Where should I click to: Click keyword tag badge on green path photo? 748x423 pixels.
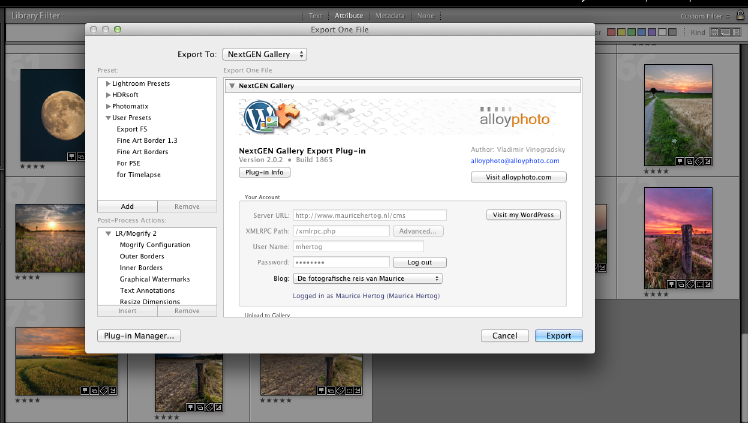coord(698,161)
